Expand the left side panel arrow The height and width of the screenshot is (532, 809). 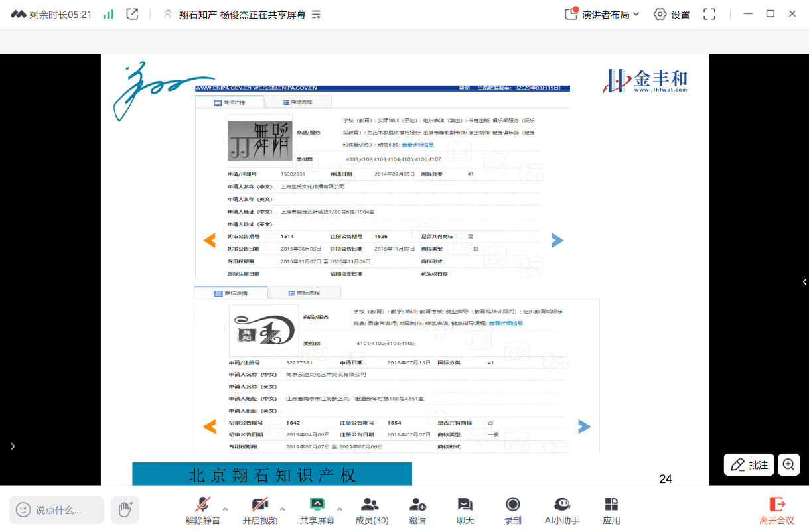tap(13, 446)
